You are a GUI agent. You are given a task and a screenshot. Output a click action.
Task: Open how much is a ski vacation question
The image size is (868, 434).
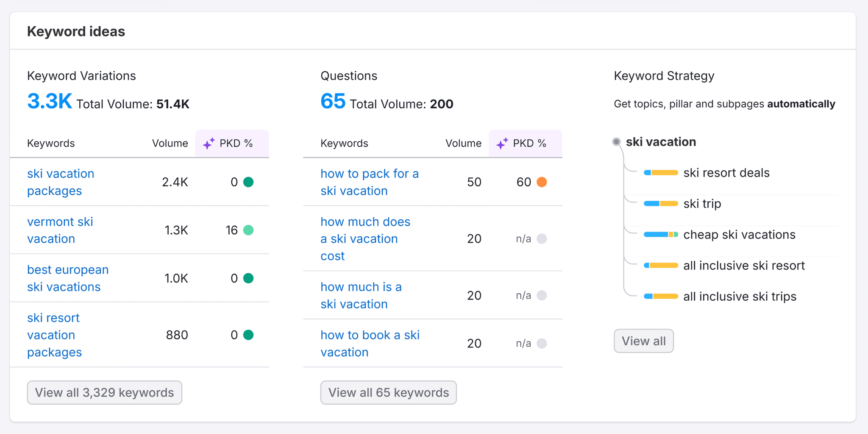pos(361,295)
